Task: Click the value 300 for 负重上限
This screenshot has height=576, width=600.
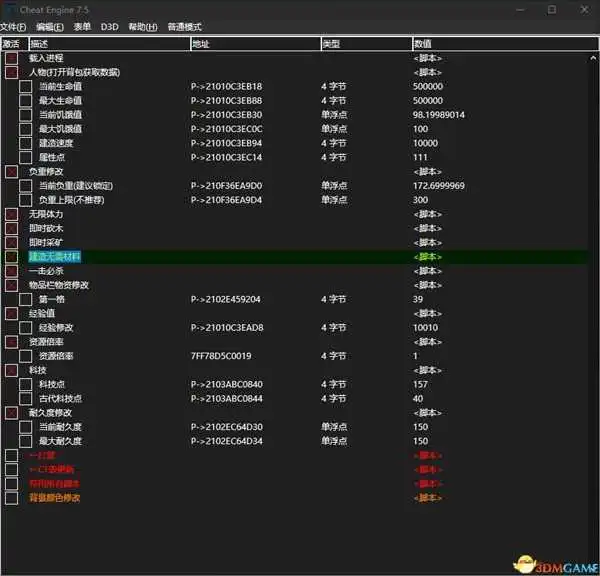Action: 420,200
